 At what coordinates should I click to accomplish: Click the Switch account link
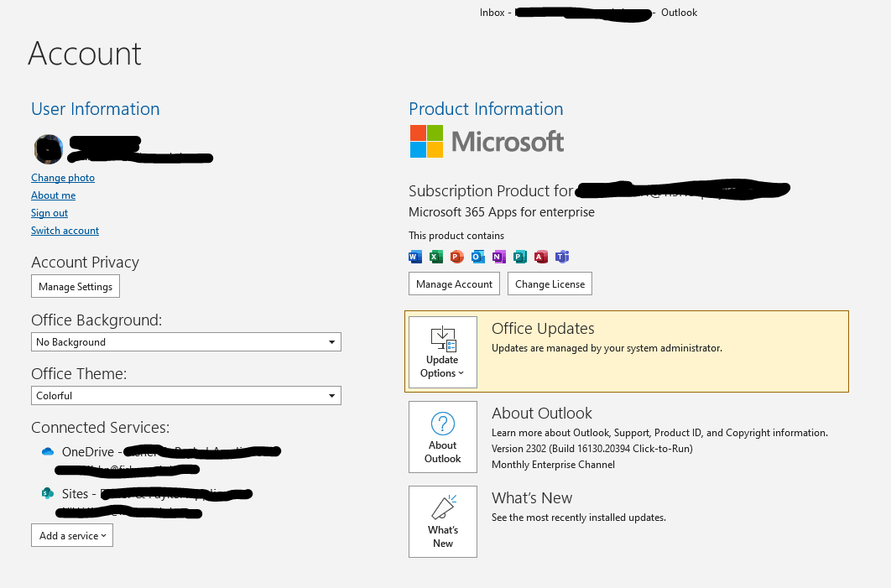tap(65, 231)
